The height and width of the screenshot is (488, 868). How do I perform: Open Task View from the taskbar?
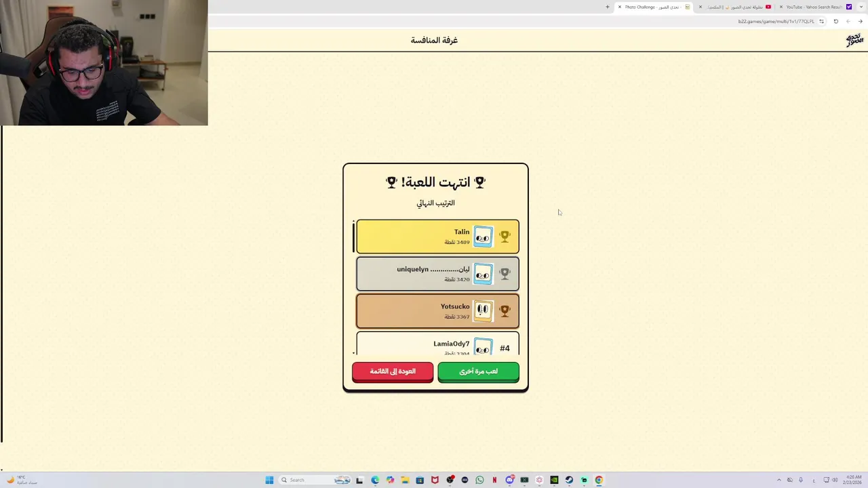359,480
